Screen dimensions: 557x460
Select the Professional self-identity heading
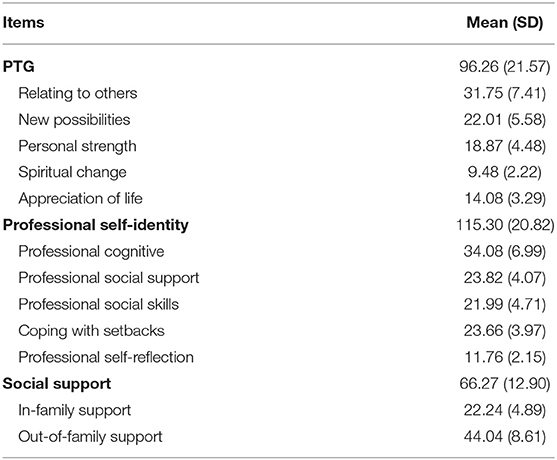[96, 225]
